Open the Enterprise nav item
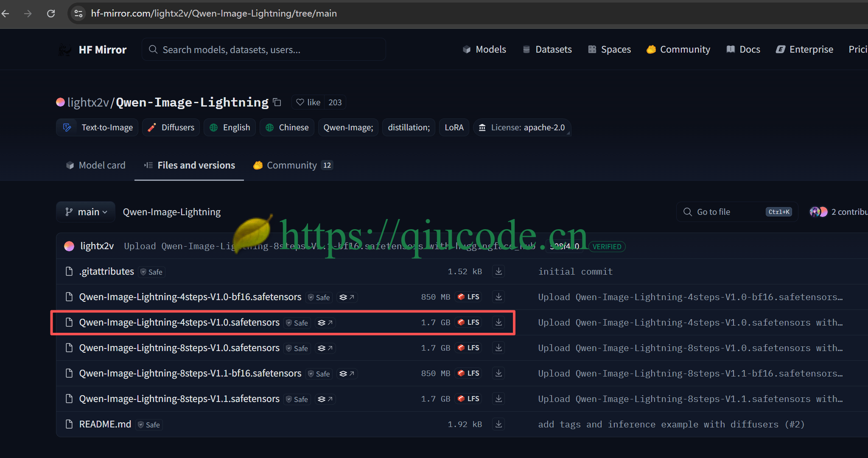 (x=805, y=50)
